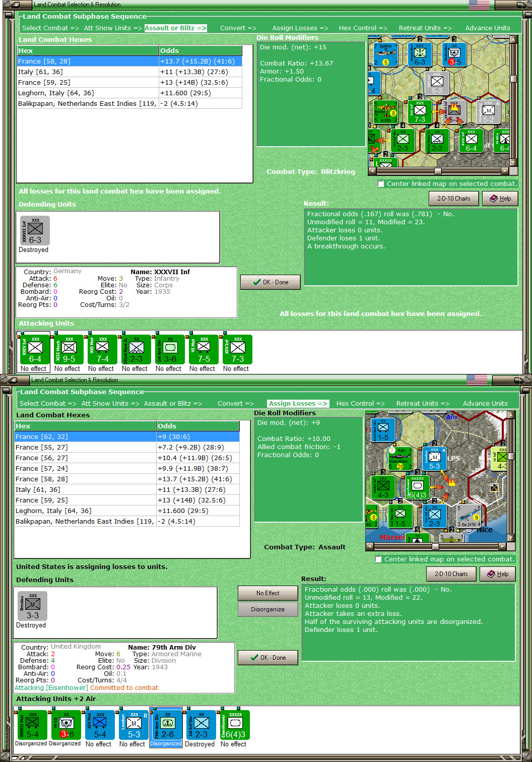Select the 79th Arm Div 2-6 unit

coord(168,726)
